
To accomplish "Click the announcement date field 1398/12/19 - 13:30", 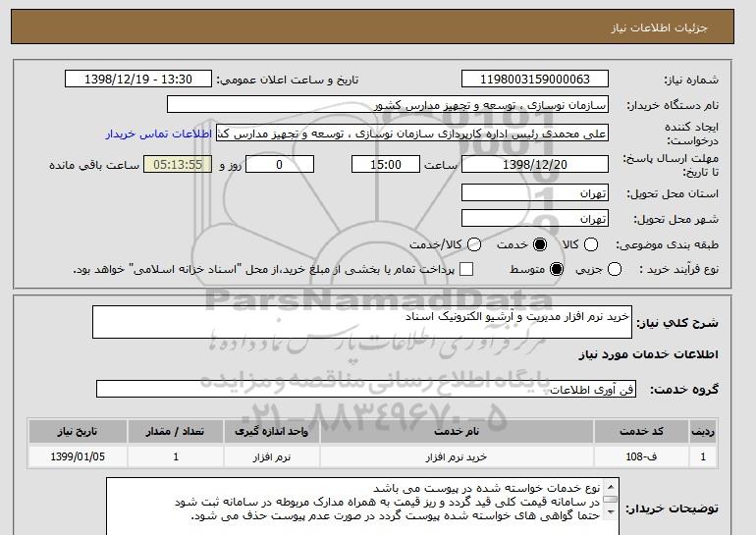I will tap(138, 80).
